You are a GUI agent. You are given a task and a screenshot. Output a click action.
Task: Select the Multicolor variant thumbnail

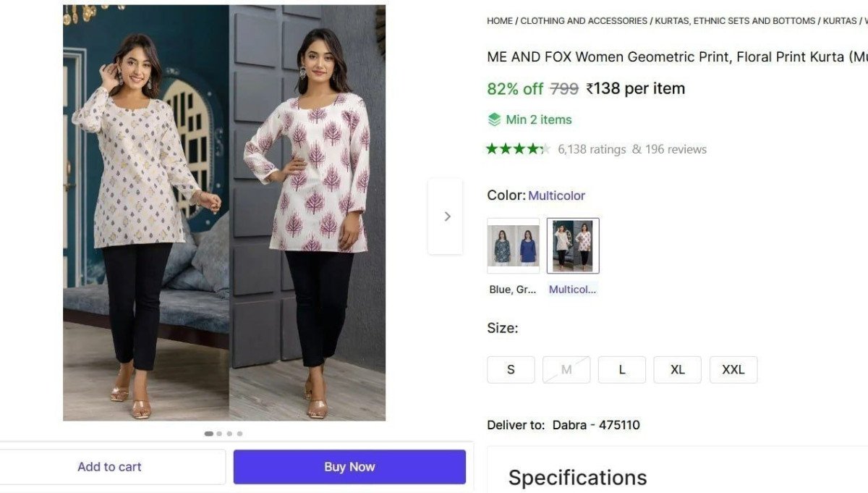tap(572, 245)
